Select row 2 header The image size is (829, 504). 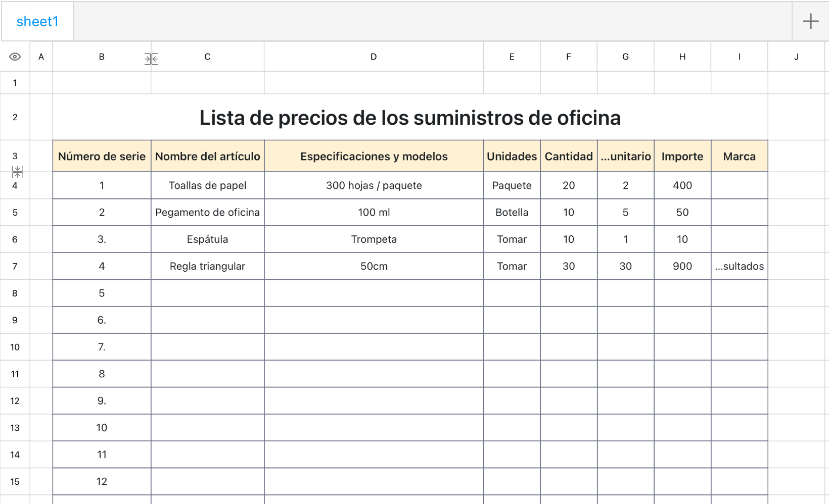click(x=15, y=117)
